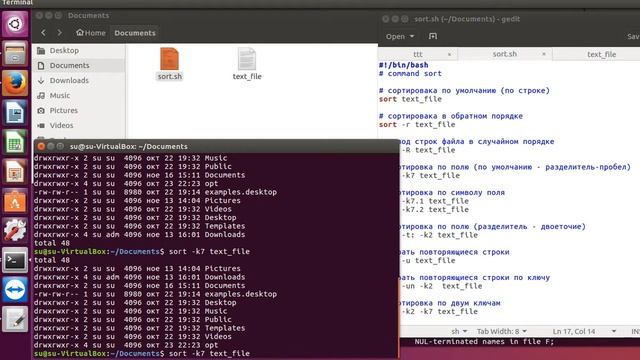
Task: Click the terminal title bar 'su@su-VirtualBox: ~/Documents'
Action: pos(129,146)
